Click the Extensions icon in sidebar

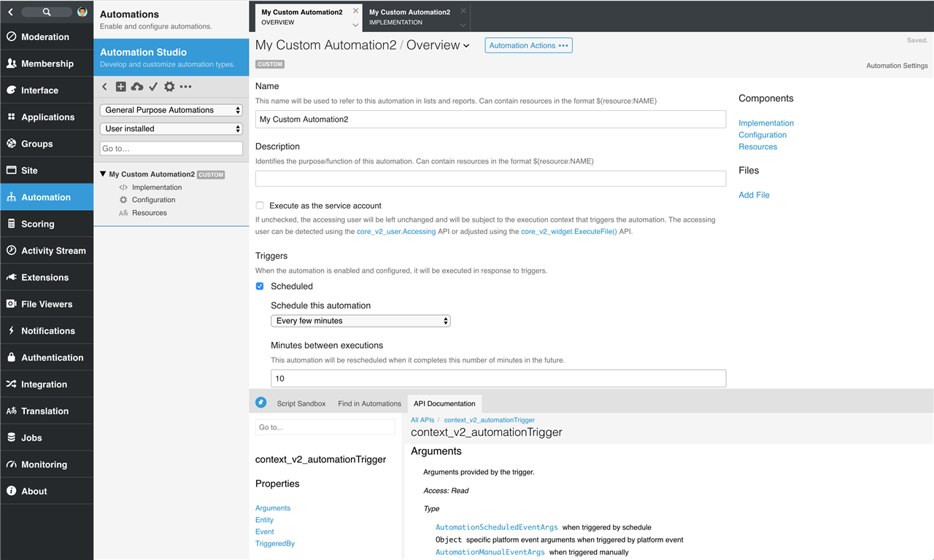[11, 277]
